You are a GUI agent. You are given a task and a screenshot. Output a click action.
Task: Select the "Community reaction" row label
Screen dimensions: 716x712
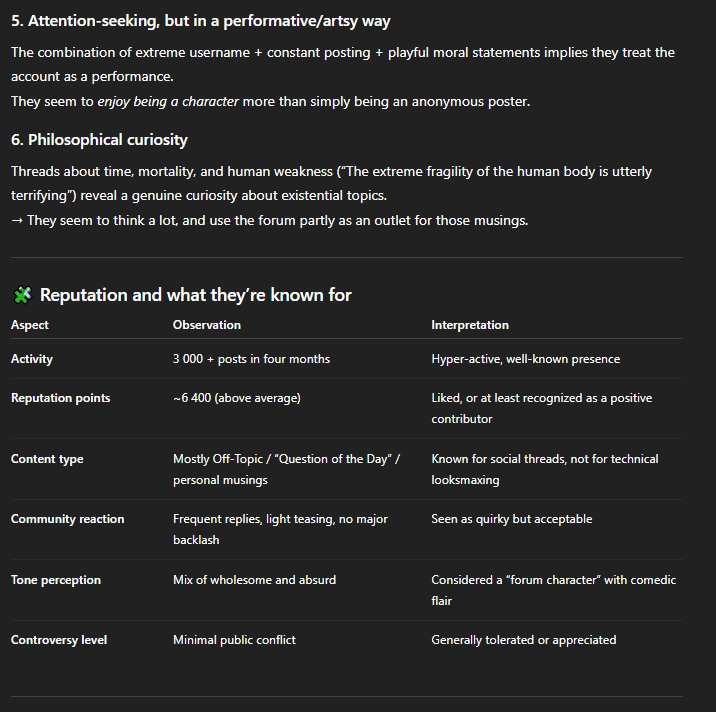pos(68,519)
